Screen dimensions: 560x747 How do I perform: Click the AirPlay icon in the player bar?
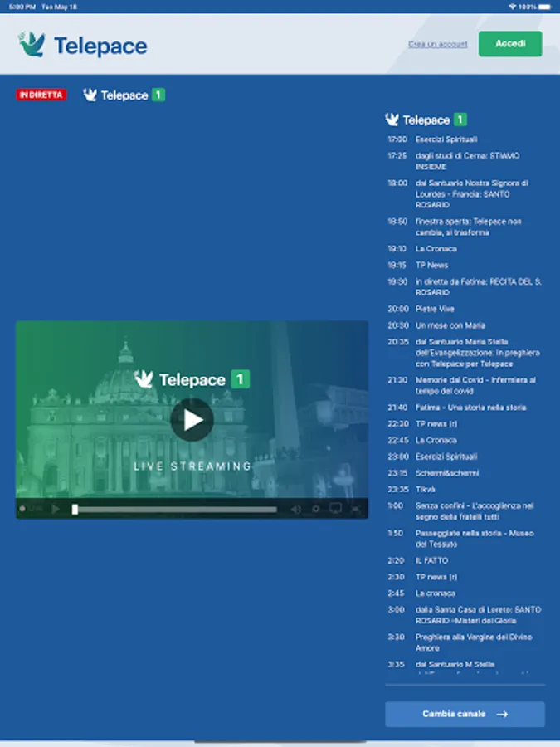(x=336, y=509)
